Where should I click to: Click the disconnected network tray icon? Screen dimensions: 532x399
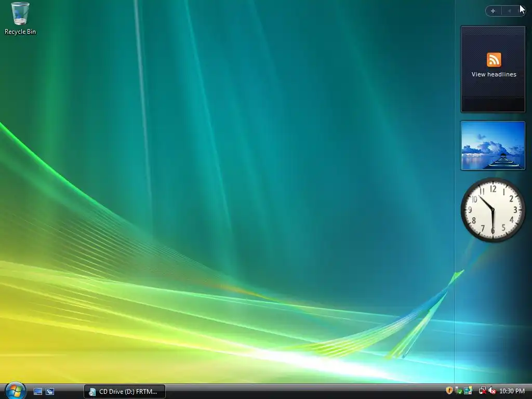click(x=482, y=391)
